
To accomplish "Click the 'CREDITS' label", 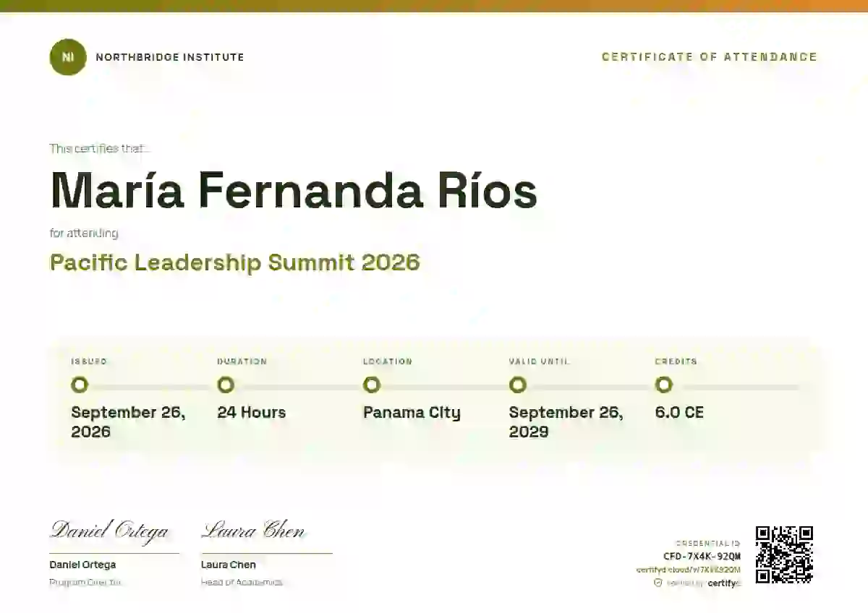I will 676,361.
